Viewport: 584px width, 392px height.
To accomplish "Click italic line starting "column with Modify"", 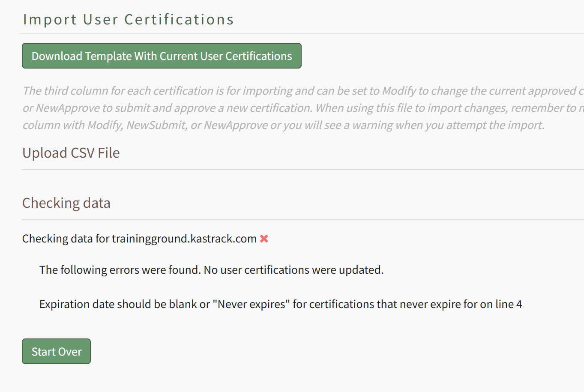I will click(283, 125).
